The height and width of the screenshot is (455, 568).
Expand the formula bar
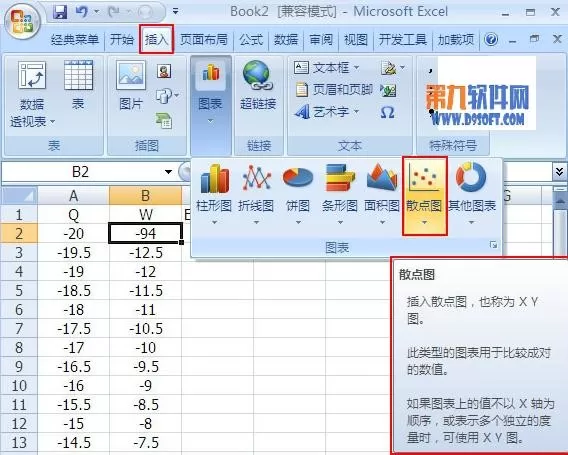[559, 172]
